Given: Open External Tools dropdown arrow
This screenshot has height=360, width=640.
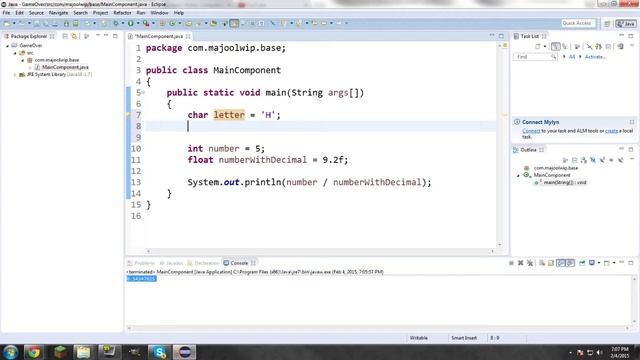Looking at the screenshot, I should click(153, 23).
